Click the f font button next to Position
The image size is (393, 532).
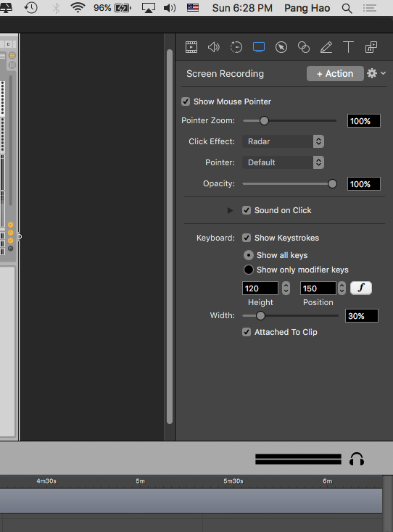(361, 288)
